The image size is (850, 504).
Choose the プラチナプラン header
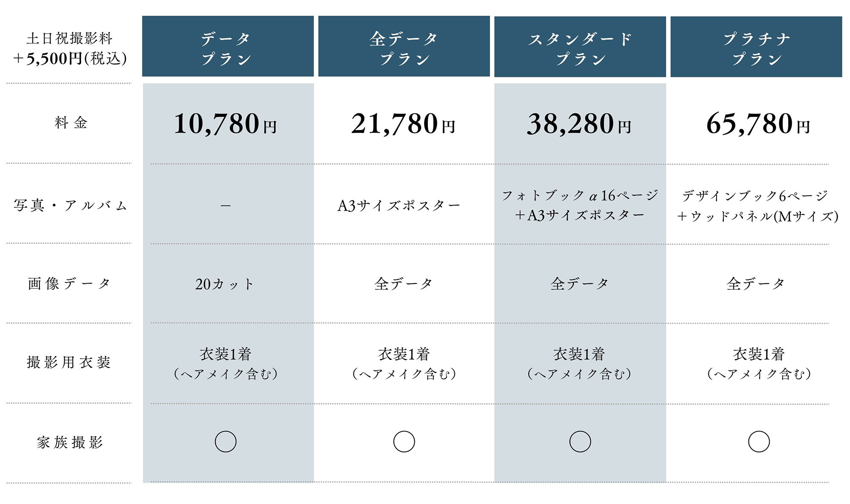[x=756, y=47]
